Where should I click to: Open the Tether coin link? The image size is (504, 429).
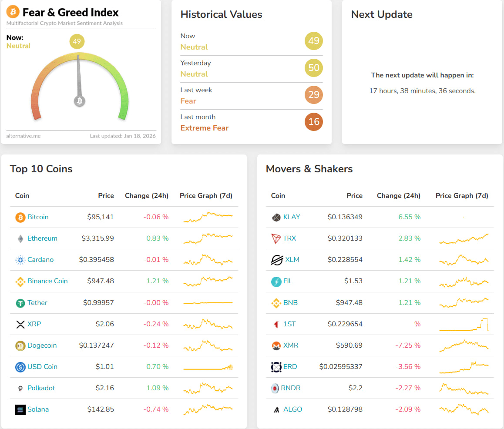[37, 302]
